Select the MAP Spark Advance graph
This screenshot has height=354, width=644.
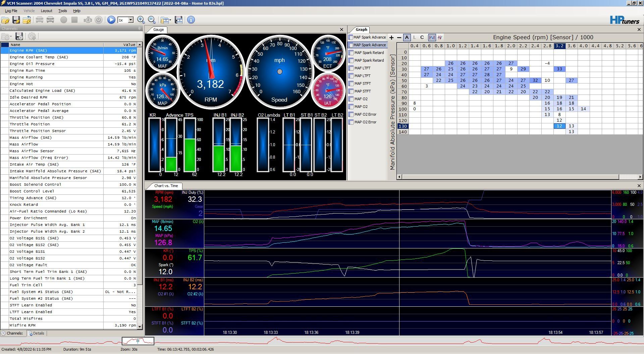point(367,45)
